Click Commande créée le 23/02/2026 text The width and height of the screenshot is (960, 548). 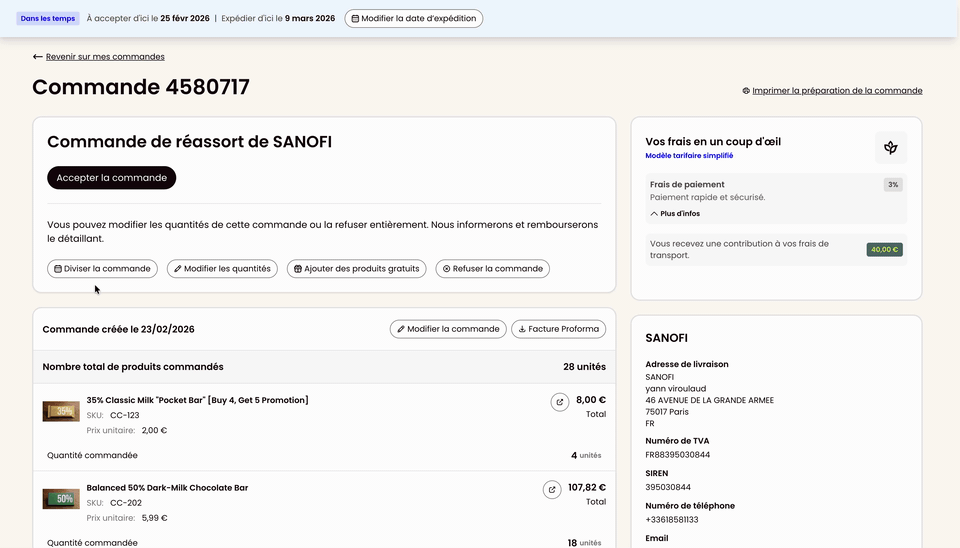click(x=118, y=329)
